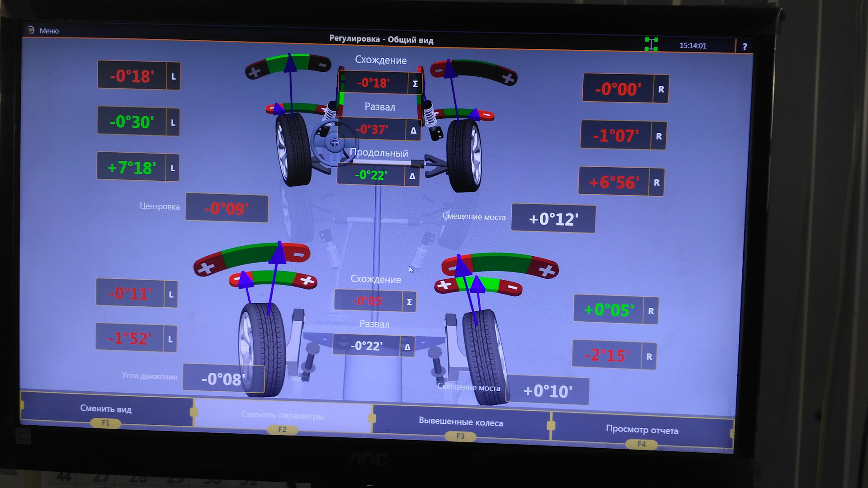Click L label beside +7°18' value
Screen dimensions: 868x488
172,168
